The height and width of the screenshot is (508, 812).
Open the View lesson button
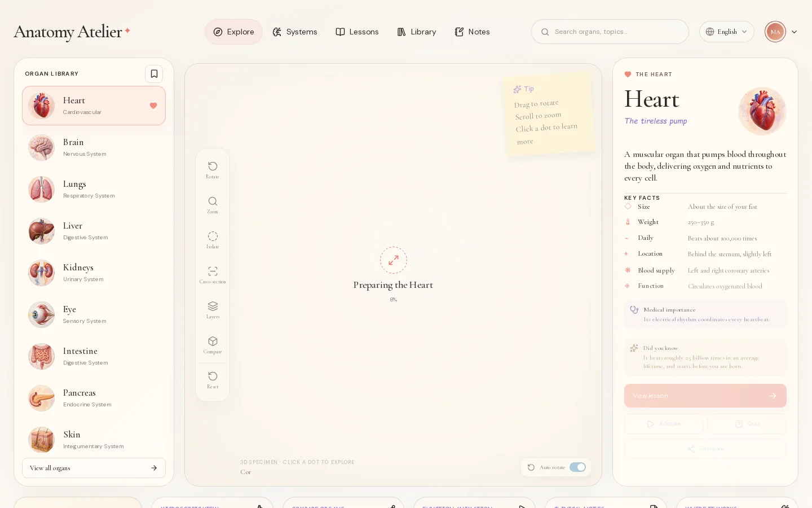pyautogui.click(x=705, y=396)
